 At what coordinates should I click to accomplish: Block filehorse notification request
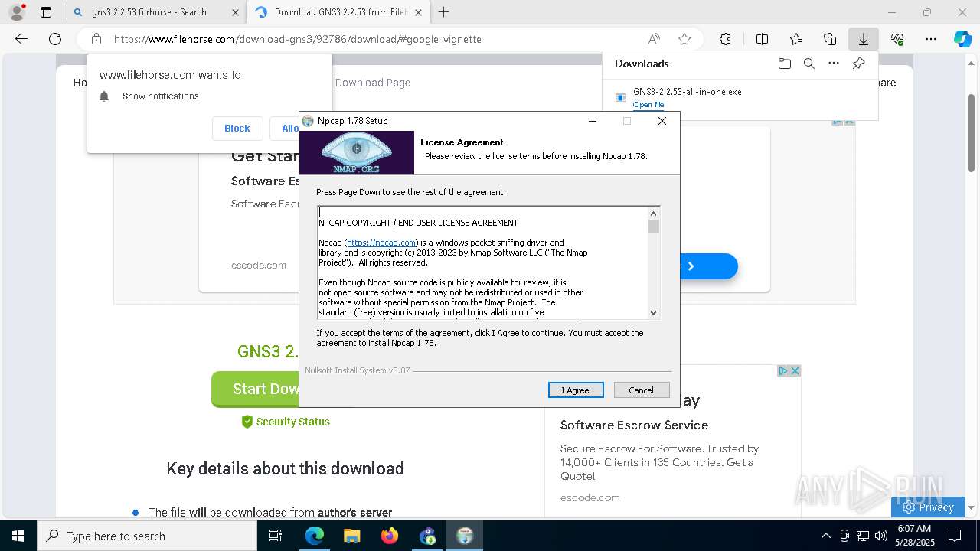coord(237,129)
